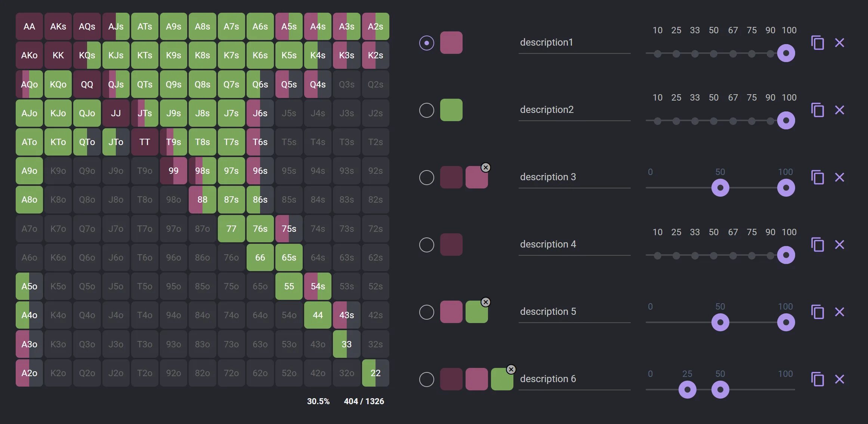Set description1 slider to 50
868x424 pixels.
point(713,54)
